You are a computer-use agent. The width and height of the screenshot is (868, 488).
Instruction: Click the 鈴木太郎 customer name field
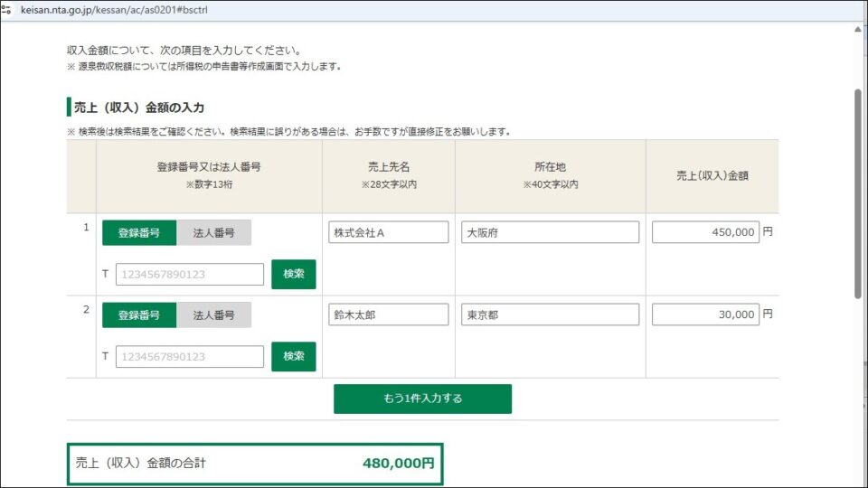(x=389, y=314)
